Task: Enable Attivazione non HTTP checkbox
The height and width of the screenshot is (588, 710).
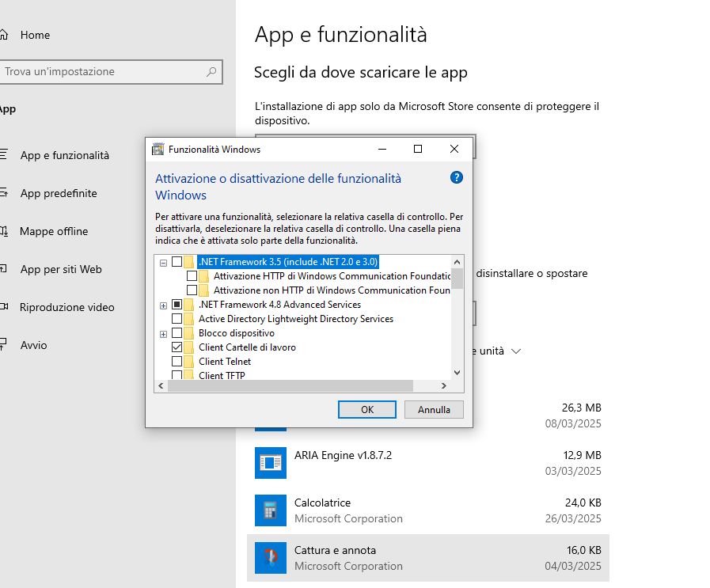Action: (x=192, y=290)
